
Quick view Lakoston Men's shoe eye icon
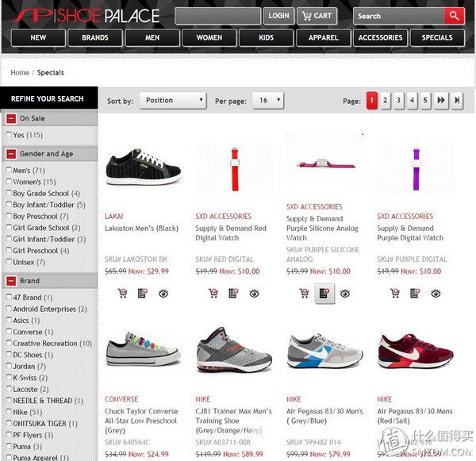click(163, 294)
